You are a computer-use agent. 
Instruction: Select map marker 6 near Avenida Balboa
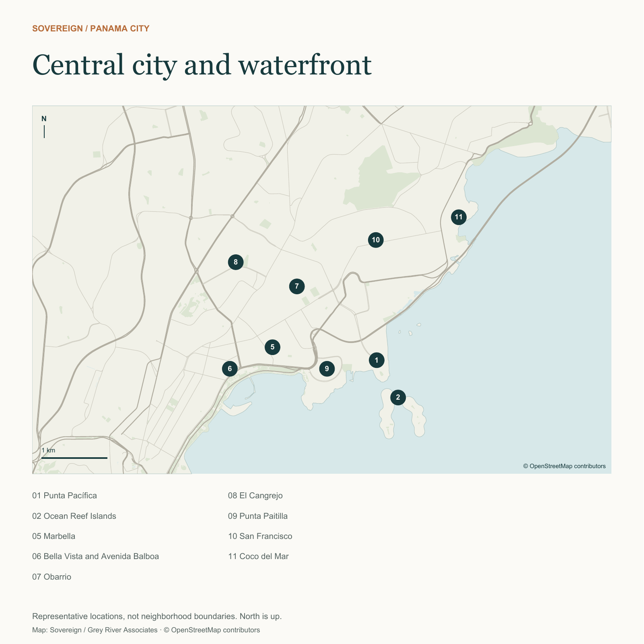230,369
